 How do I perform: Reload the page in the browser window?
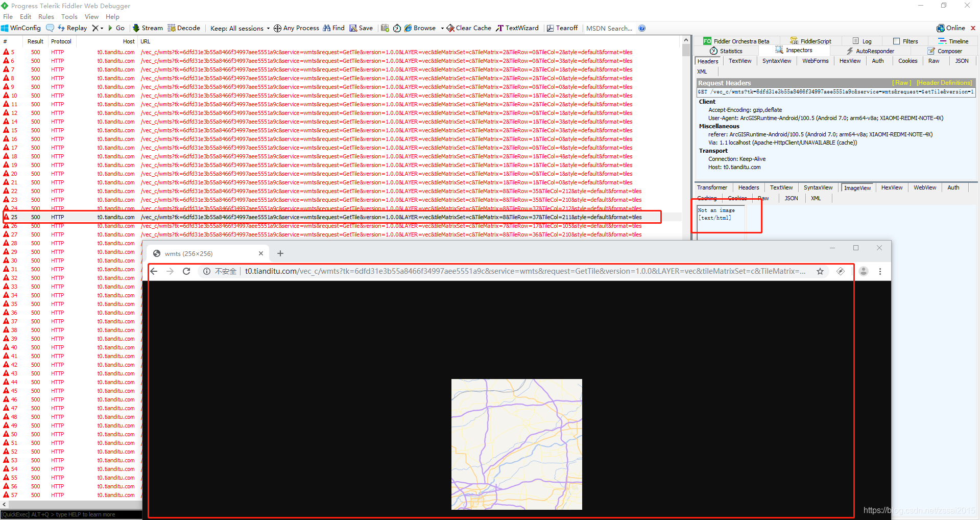pyautogui.click(x=186, y=271)
